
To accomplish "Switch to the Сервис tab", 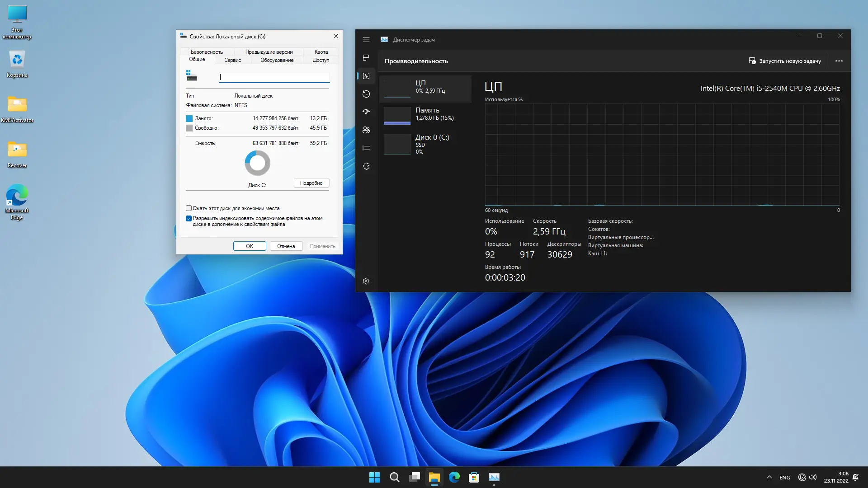I will (233, 60).
